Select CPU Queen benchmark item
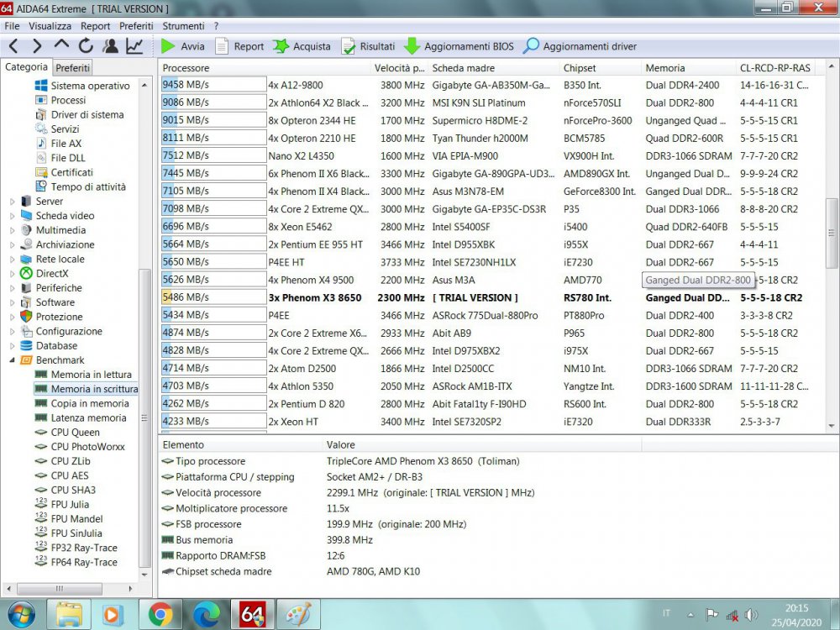 coord(75,433)
